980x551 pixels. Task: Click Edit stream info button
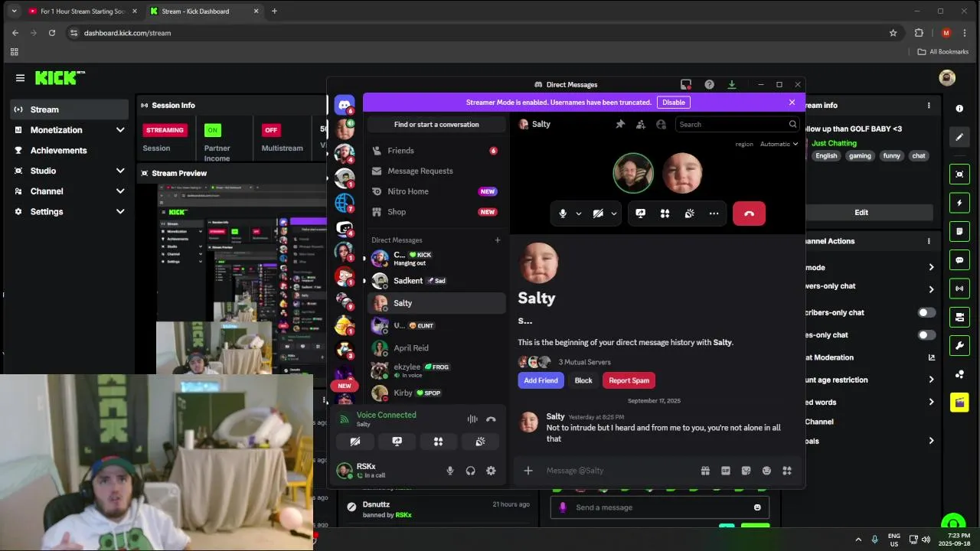tap(861, 213)
